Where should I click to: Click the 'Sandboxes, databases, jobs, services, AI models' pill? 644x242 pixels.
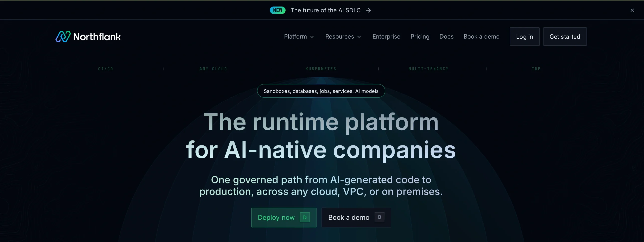(x=321, y=91)
